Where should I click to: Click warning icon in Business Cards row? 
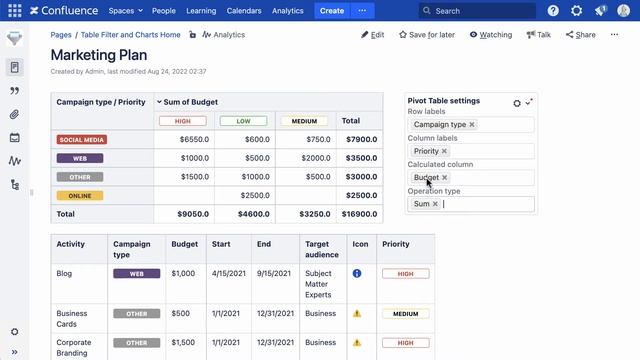pyautogui.click(x=357, y=313)
